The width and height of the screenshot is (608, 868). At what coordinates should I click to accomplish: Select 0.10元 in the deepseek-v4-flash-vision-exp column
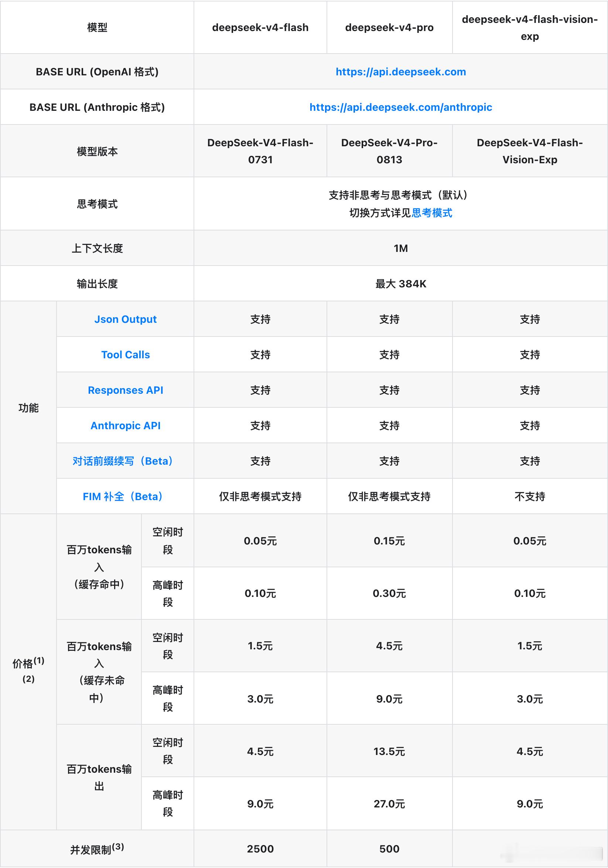tap(530, 594)
